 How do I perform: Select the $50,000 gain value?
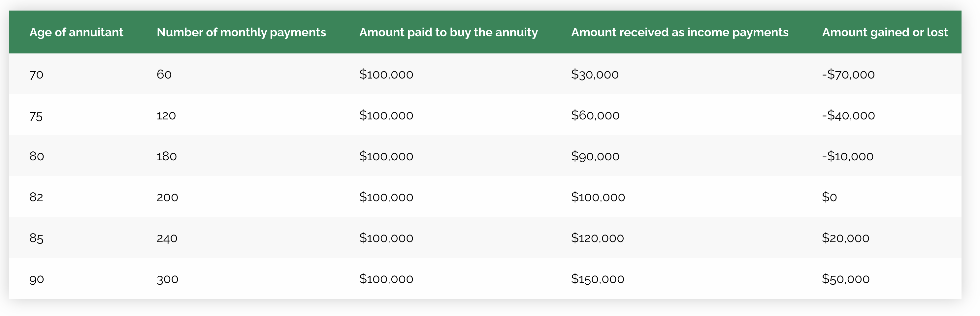click(846, 279)
